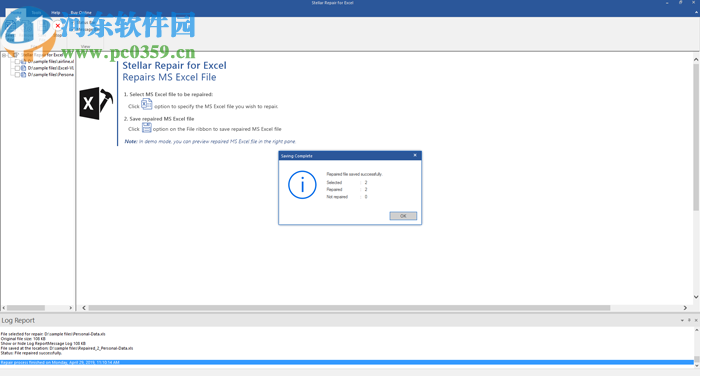Click 'Repaired file saved successfully.' dialog text

point(354,174)
